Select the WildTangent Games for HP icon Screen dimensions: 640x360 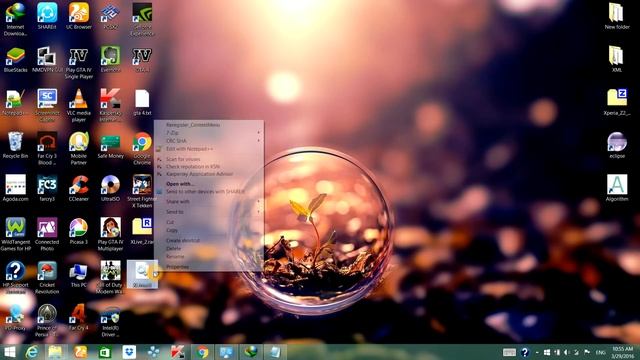(16, 235)
